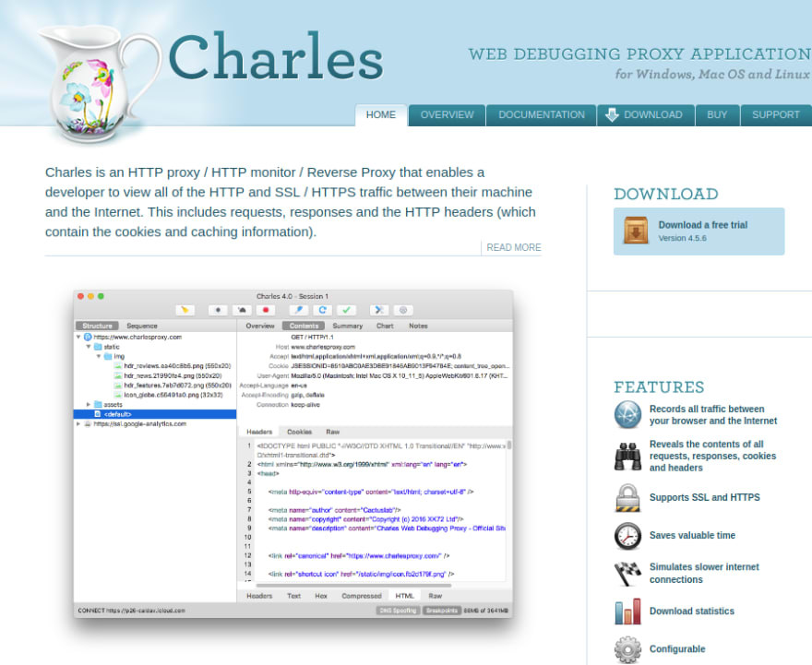Click the Charles jug logo image
Viewport: 812px width, 665px height.
[99, 83]
